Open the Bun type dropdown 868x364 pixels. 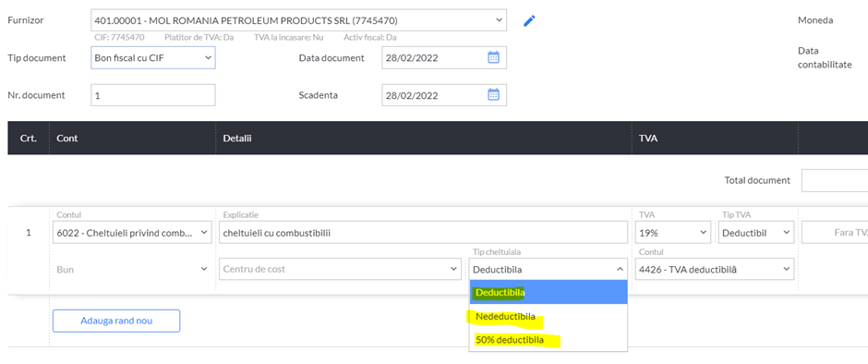[132, 269]
